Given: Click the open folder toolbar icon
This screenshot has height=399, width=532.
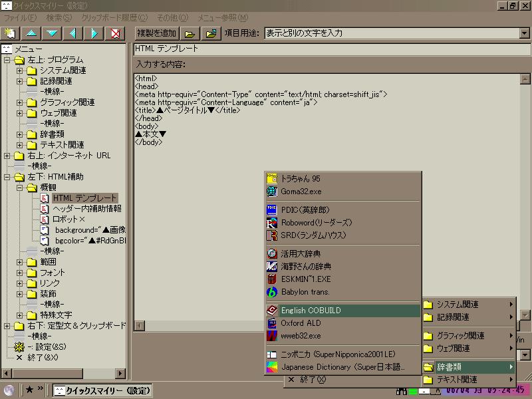Looking at the screenshot, I should 190,34.
